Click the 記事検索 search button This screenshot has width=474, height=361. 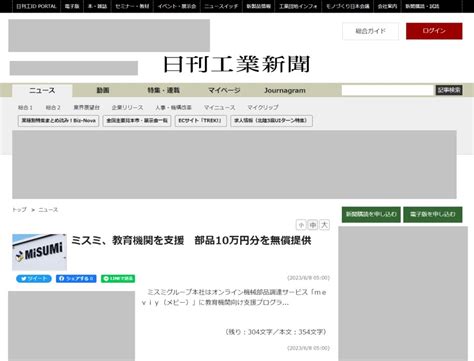449,90
